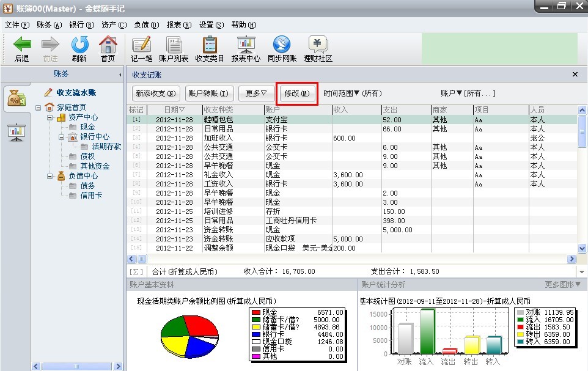Screen dimensions: 588x371
Task: Click the 修改 button
Action: coord(297,94)
